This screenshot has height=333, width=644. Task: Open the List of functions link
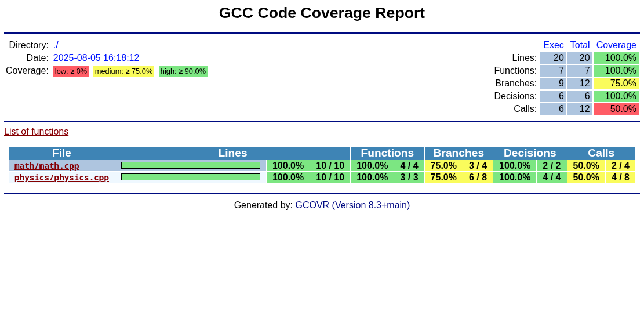pyautogui.click(x=36, y=132)
